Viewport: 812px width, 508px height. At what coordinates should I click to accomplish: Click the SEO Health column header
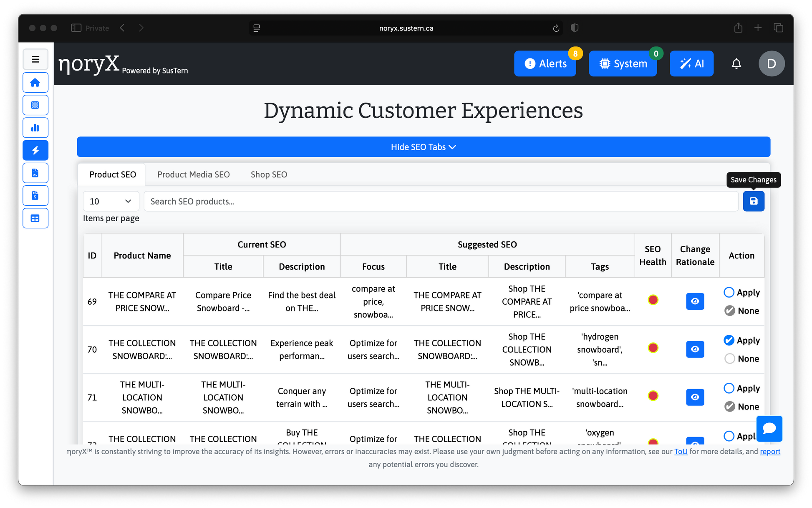point(653,255)
